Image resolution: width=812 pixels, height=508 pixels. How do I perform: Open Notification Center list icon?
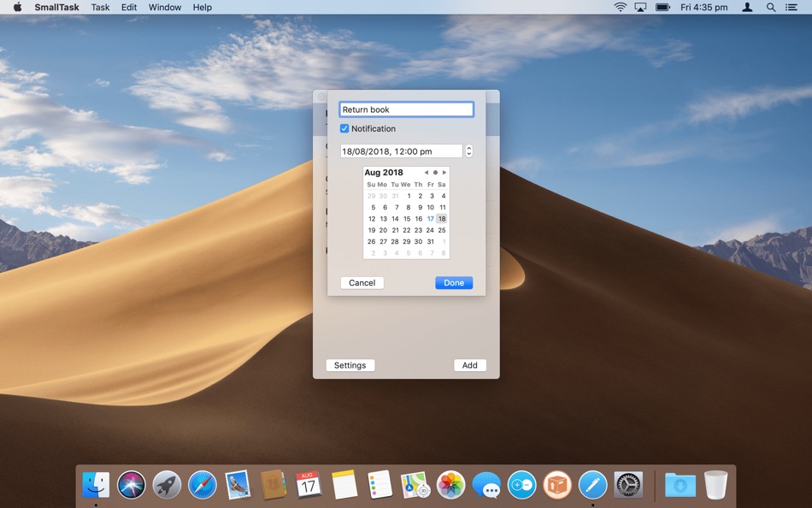pyautogui.click(x=791, y=7)
